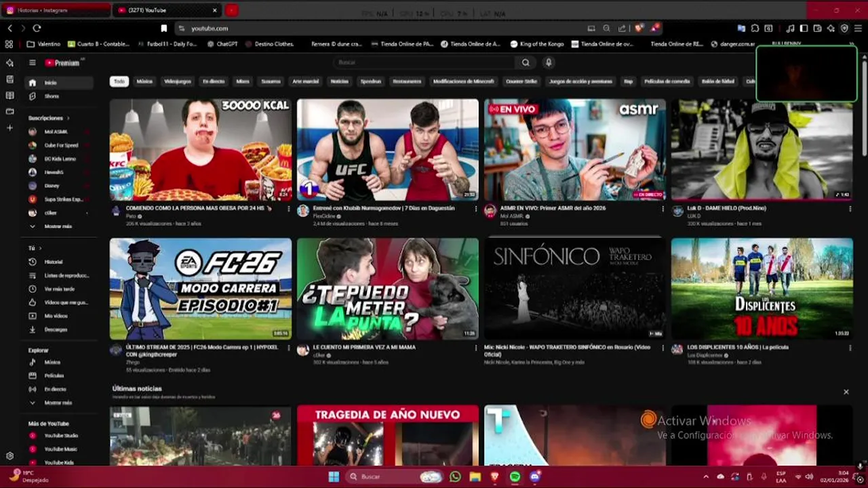Viewport: 868px width, 488px height.
Task: Click the YouTube Premium logo
Action: [x=63, y=62]
